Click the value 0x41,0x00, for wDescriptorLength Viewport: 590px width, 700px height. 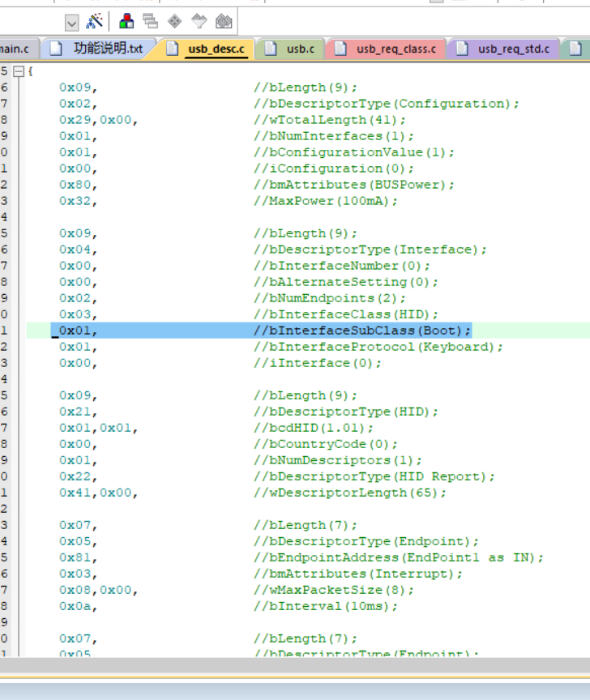98,493
